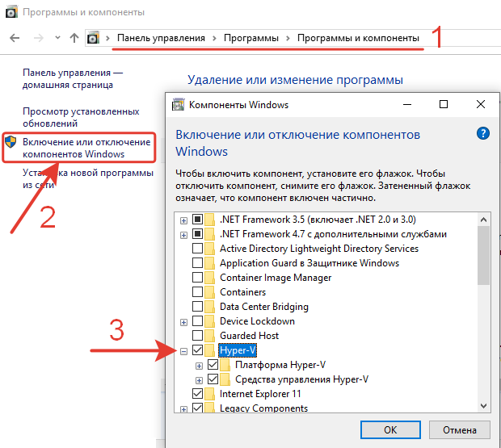Select Программы breadcrumb item
501x448 pixels.
pyautogui.click(x=251, y=38)
